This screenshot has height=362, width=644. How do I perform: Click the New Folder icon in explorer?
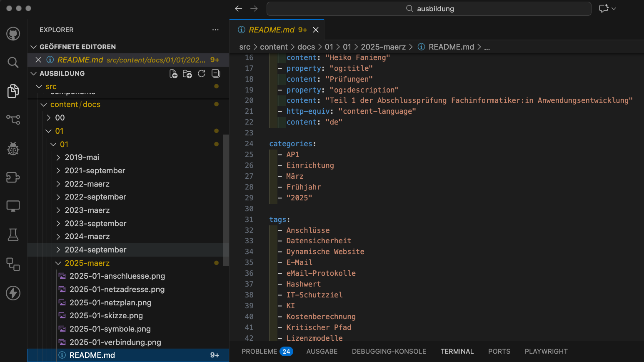point(187,74)
